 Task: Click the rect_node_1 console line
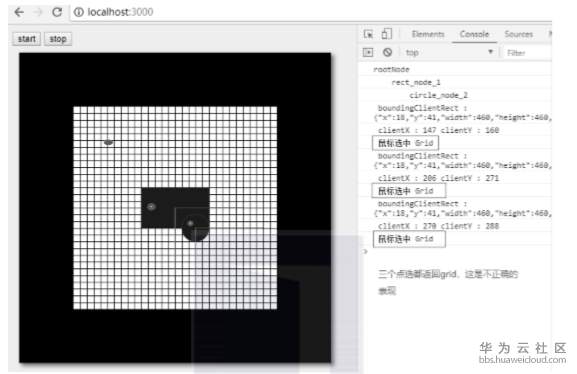[416, 82]
